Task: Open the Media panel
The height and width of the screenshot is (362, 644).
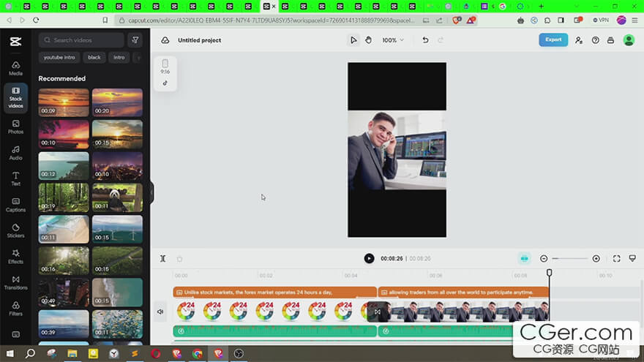Action: pyautogui.click(x=15, y=68)
